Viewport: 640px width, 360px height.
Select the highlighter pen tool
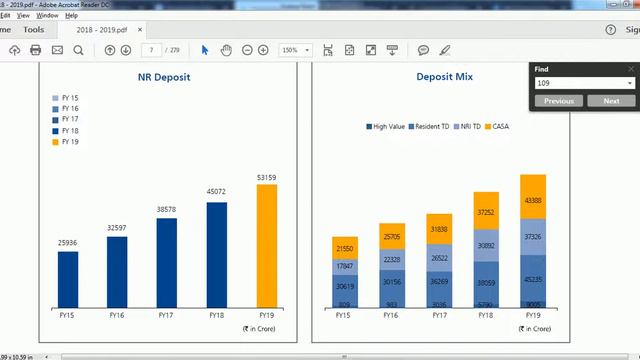click(445, 50)
